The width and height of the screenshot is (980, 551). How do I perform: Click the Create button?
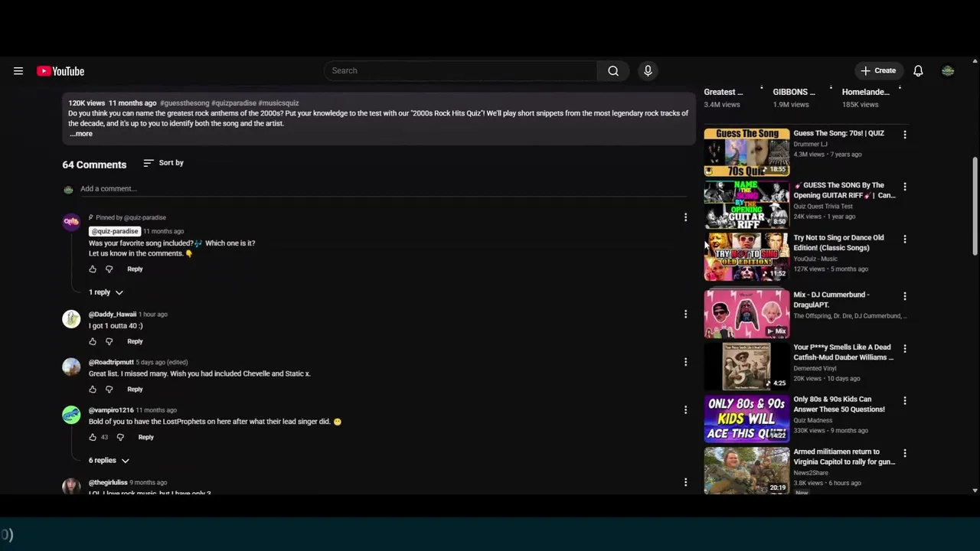click(x=877, y=71)
